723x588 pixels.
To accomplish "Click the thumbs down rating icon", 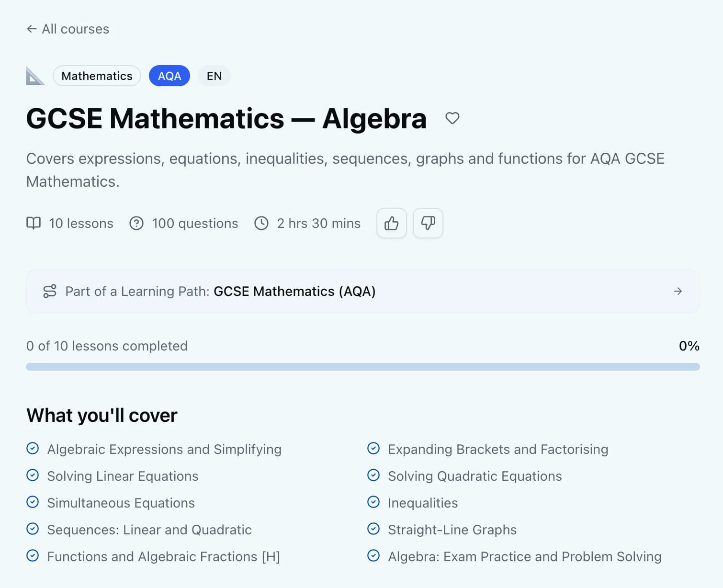I will tap(428, 223).
